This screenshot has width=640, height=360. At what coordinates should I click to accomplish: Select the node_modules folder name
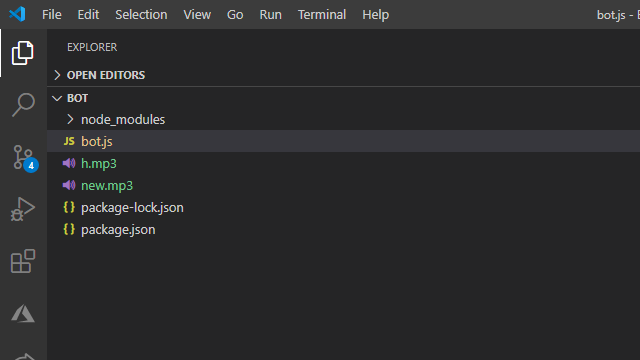[123, 120]
